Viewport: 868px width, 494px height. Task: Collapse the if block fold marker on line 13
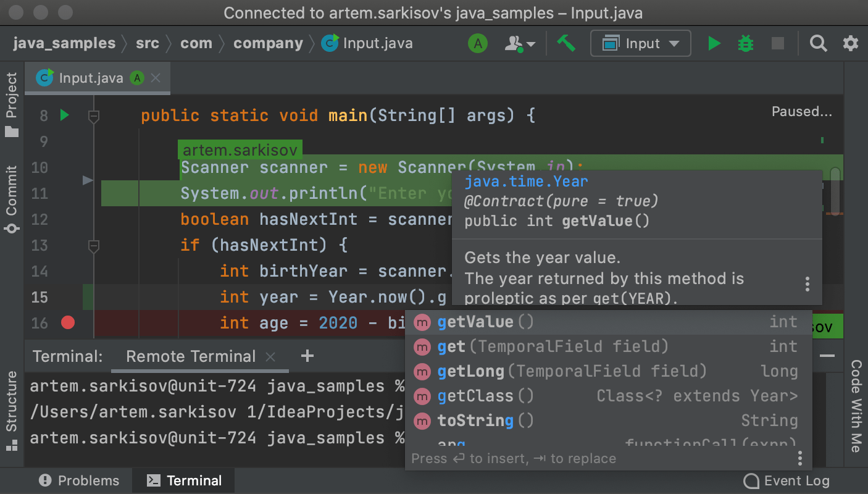tap(94, 246)
